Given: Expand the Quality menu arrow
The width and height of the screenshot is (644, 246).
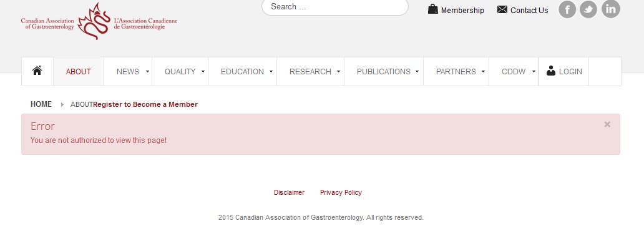Looking at the screenshot, I should pos(203,71).
